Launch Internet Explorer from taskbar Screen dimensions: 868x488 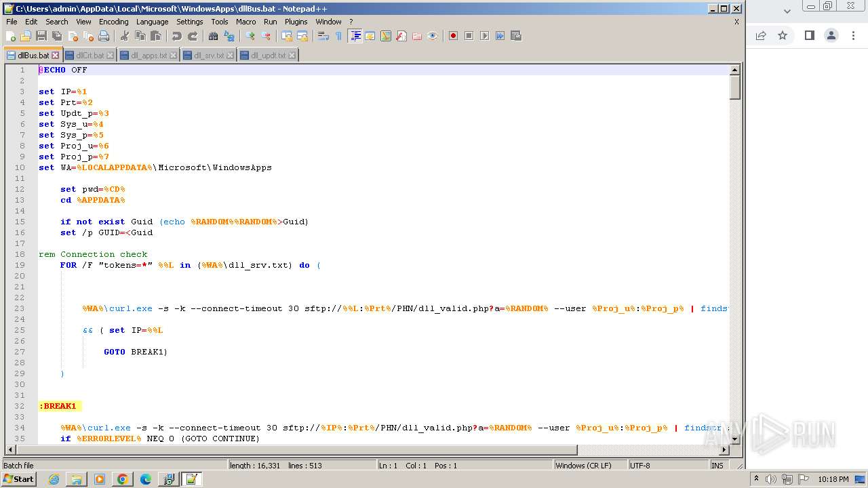pyautogui.click(x=54, y=479)
